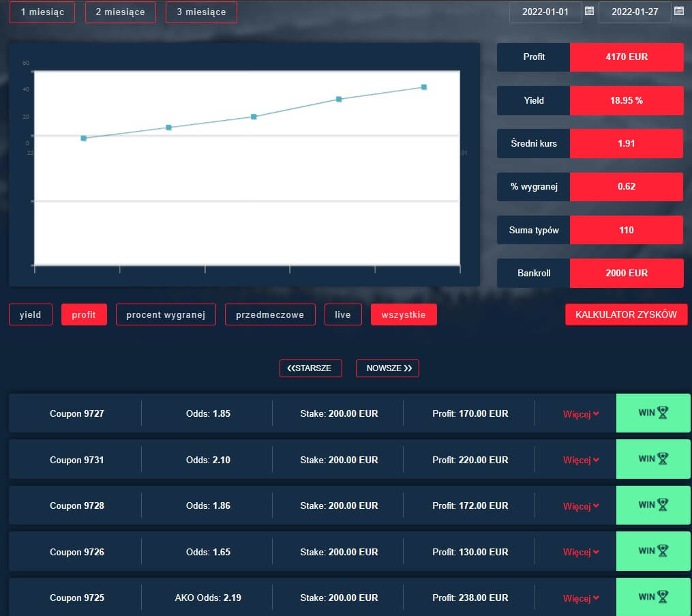Open the Kalkulator Zysków button
692x616 pixels.
click(x=626, y=314)
